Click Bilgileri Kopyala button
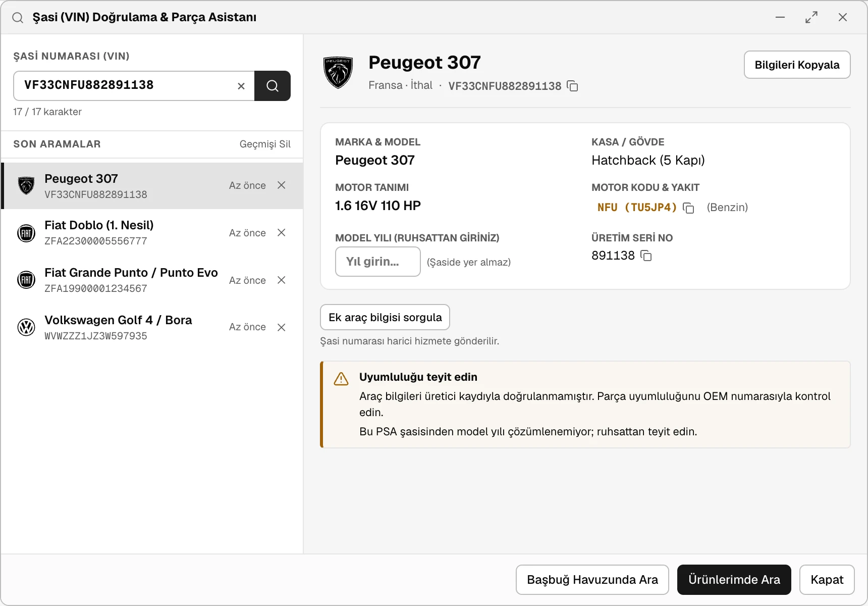868x606 pixels. click(x=797, y=65)
